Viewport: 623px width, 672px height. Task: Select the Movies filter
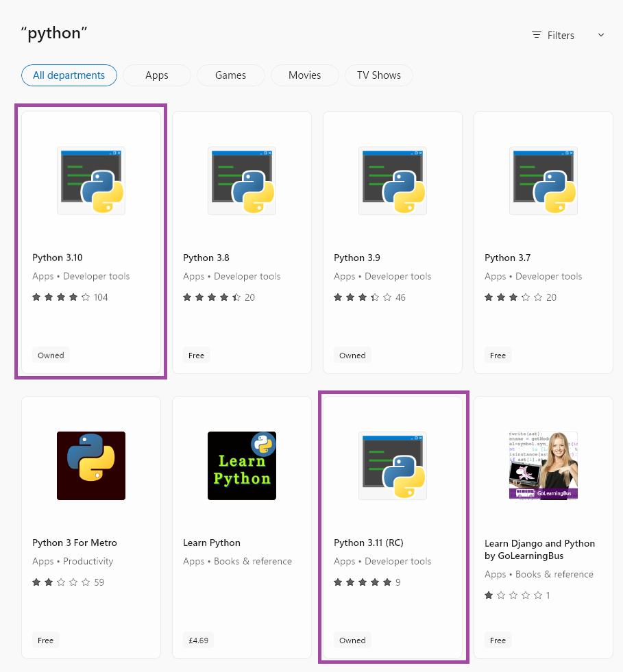(304, 75)
